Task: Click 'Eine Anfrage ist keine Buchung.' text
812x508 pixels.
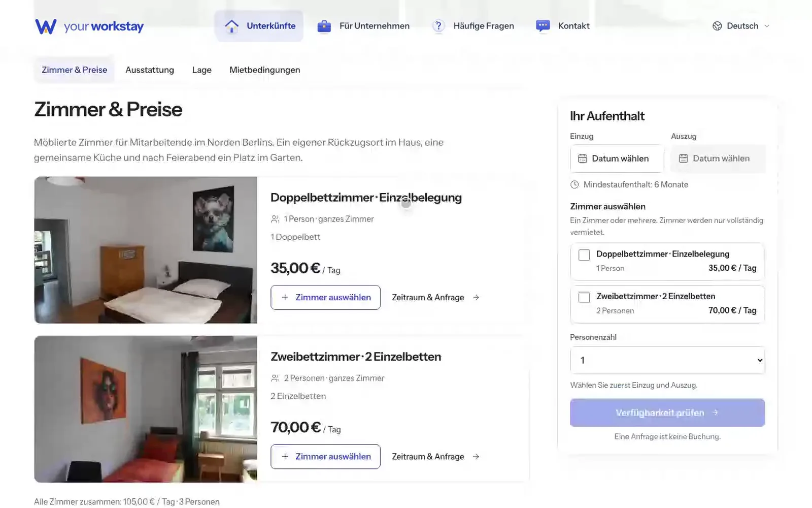Action: [x=667, y=436]
